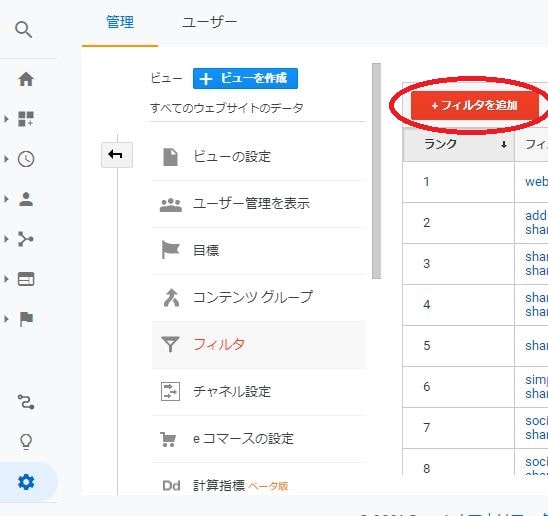The height and width of the screenshot is (516, 548).
Task: Open the web filter link in row 1
Action: pyautogui.click(x=536, y=182)
